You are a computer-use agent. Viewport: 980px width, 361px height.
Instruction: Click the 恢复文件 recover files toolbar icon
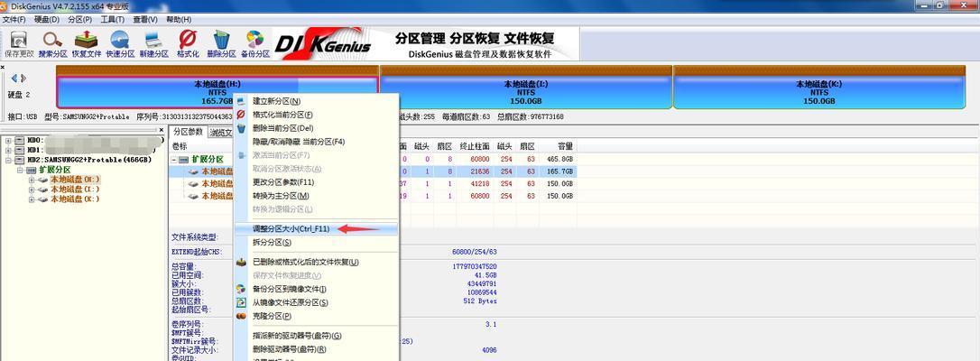(87, 40)
